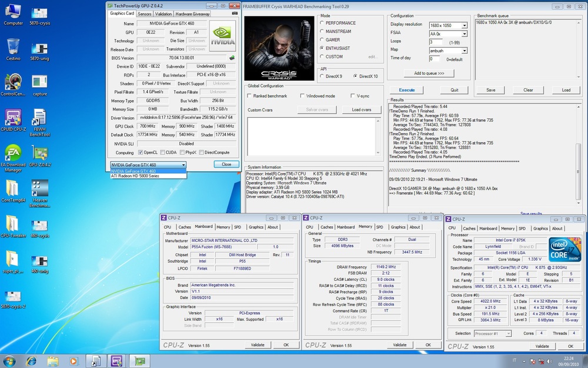Click the GPU-Z screenshot camera icon
Image resolution: width=588 pixels, height=368 pixels.
(235, 13)
